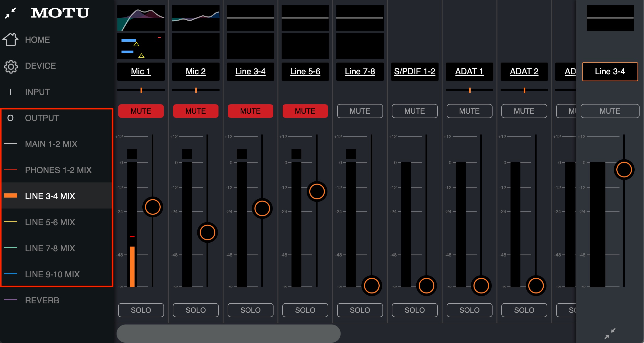644x343 pixels.
Task: Open Mic 1 EQ curve thumbnail
Action: pyautogui.click(x=141, y=18)
